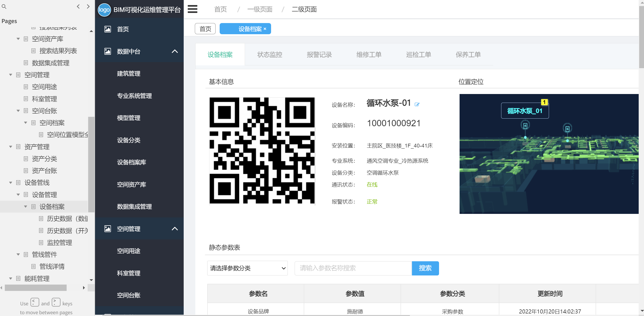Collapse the 资产管理 tree node arrow

click(x=11, y=147)
